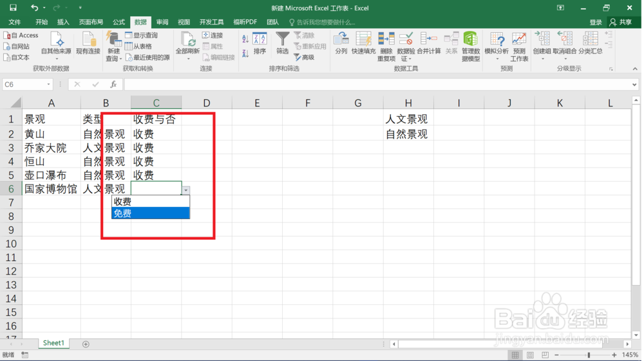Open Manage Data Model (管理数据模型)
644x361 pixels.
click(x=471, y=46)
